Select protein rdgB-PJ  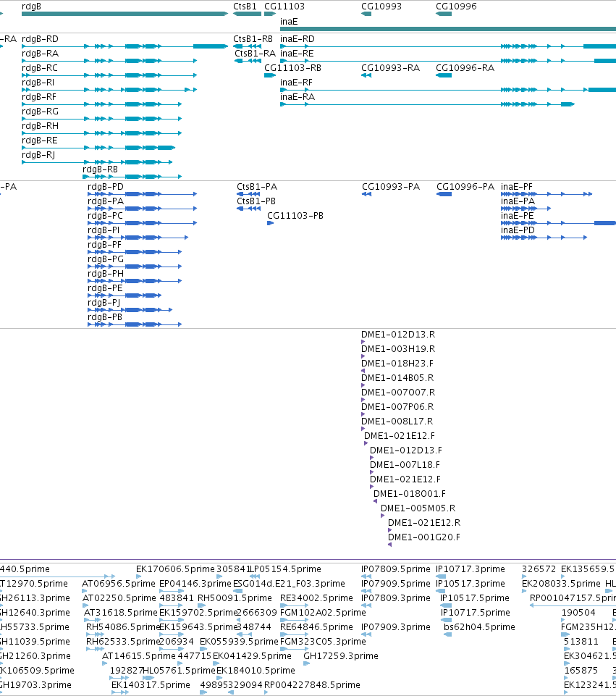coord(104,303)
